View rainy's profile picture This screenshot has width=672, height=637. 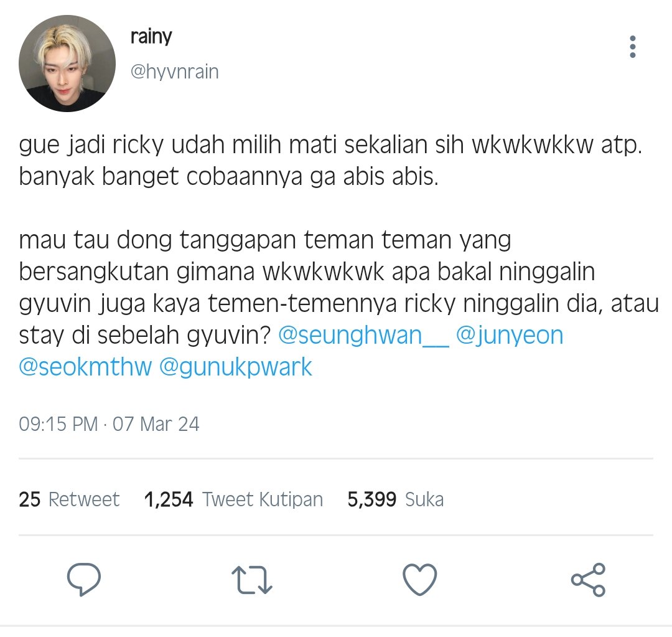67,64
